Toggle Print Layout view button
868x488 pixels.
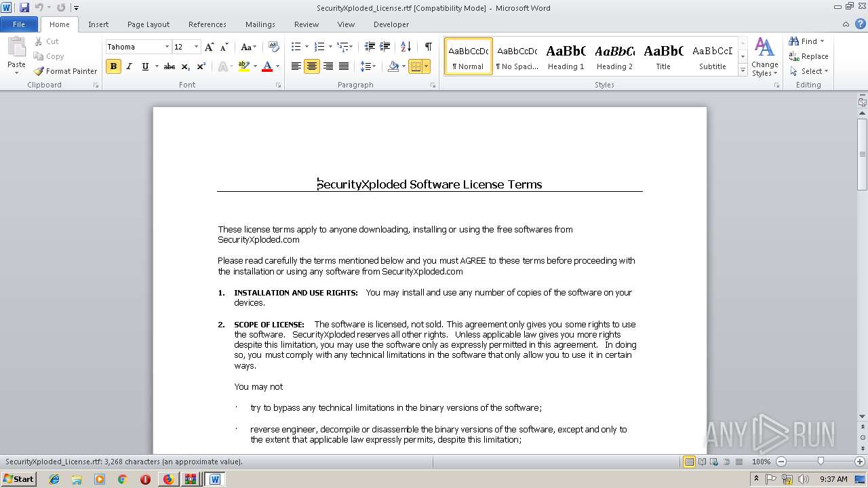(x=689, y=462)
